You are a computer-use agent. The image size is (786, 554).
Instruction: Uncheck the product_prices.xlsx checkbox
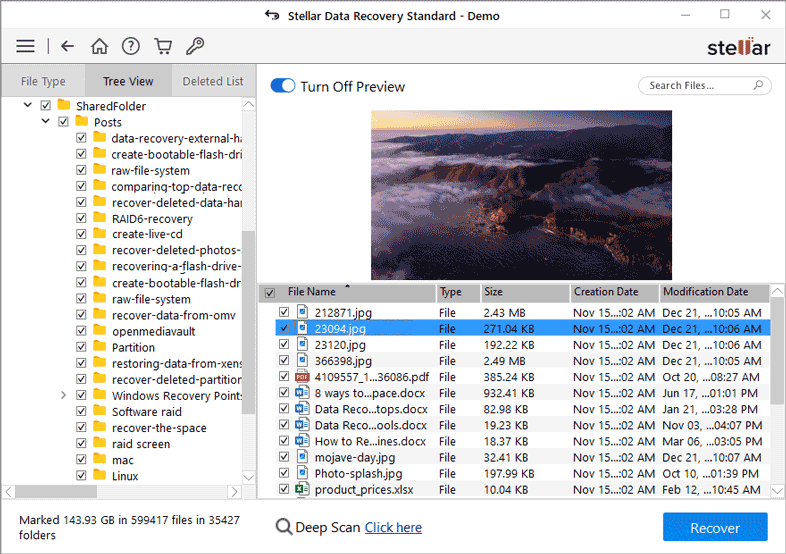point(284,489)
